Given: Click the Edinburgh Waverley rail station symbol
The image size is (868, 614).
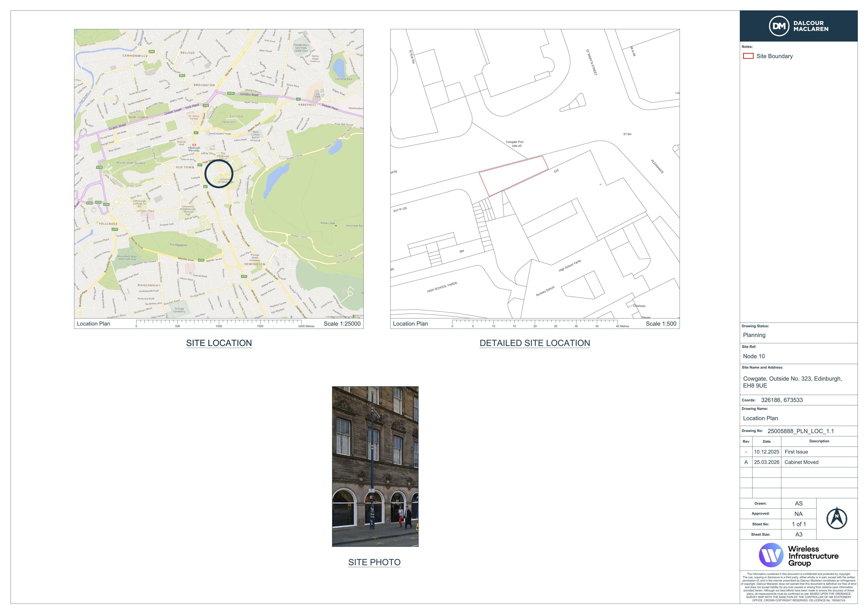Looking at the screenshot, I should coord(194,145).
